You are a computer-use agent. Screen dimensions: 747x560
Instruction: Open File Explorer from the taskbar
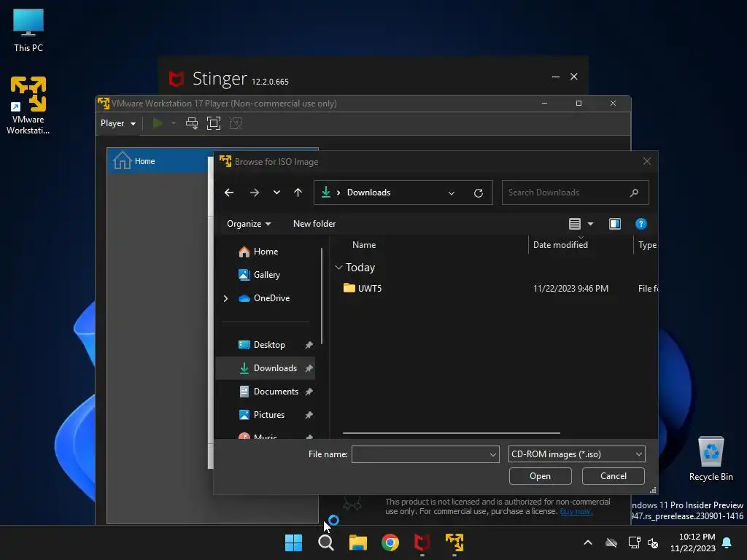pos(357,542)
